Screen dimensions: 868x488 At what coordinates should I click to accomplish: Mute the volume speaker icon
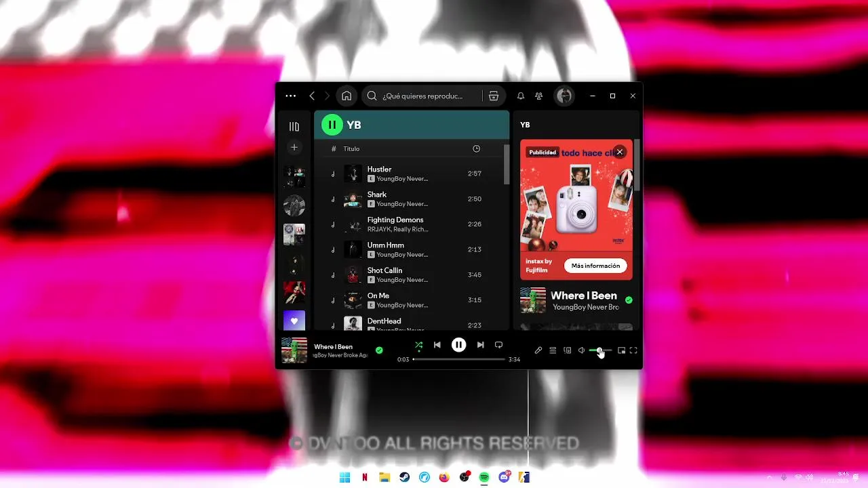[581, 350]
